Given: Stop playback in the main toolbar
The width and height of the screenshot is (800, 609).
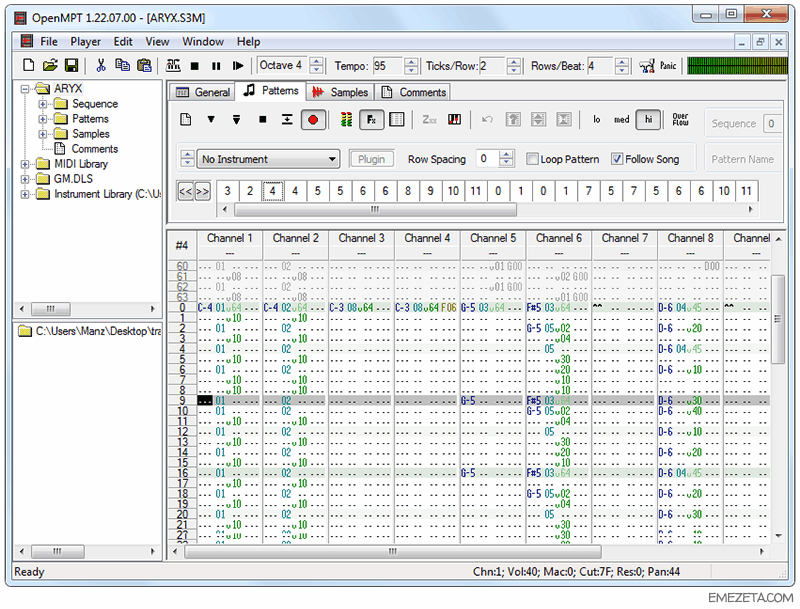Looking at the screenshot, I should (x=194, y=66).
